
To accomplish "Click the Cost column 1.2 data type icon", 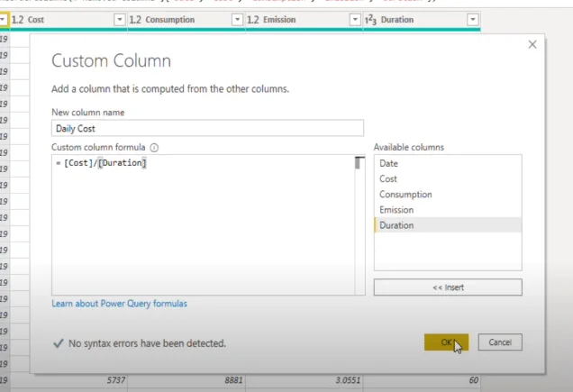I will point(17,20).
